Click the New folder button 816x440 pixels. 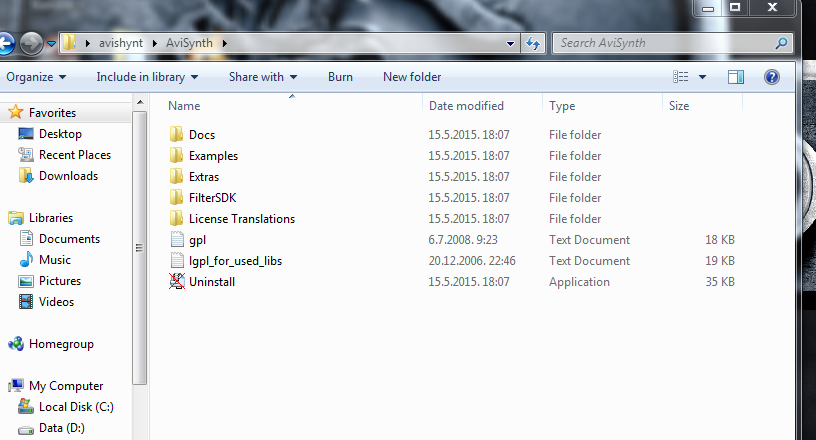[x=412, y=77]
